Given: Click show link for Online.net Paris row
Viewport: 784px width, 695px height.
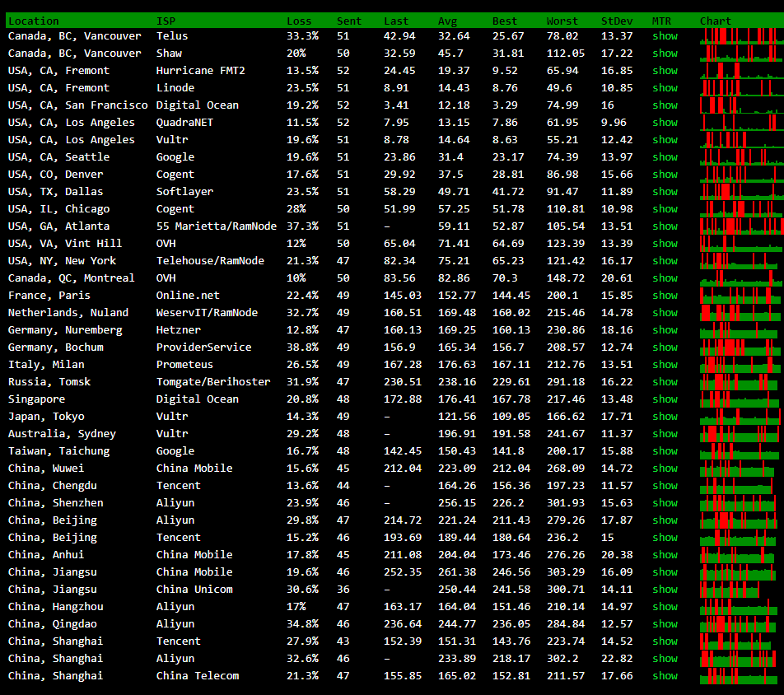Looking at the screenshot, I should [665, 296].
